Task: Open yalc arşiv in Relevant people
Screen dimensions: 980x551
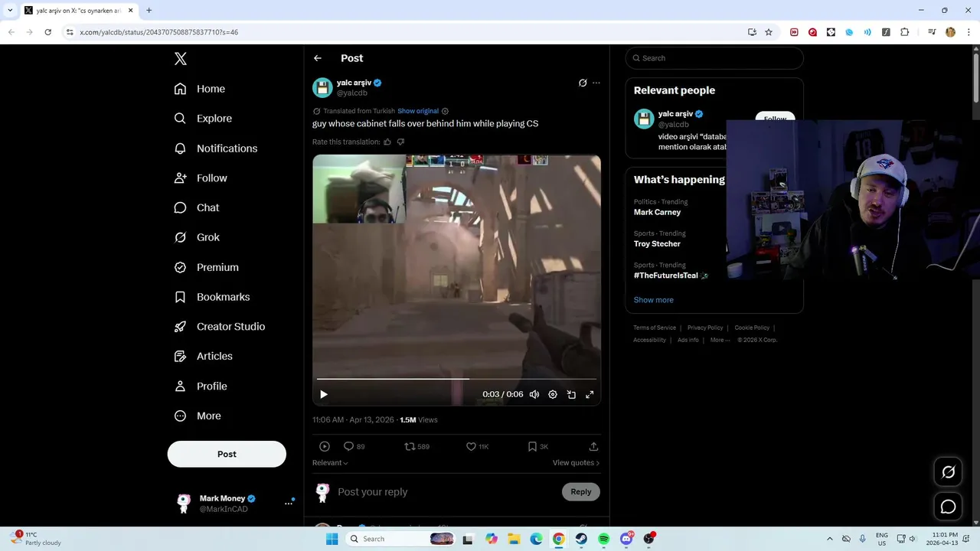Action: point(675,114)
